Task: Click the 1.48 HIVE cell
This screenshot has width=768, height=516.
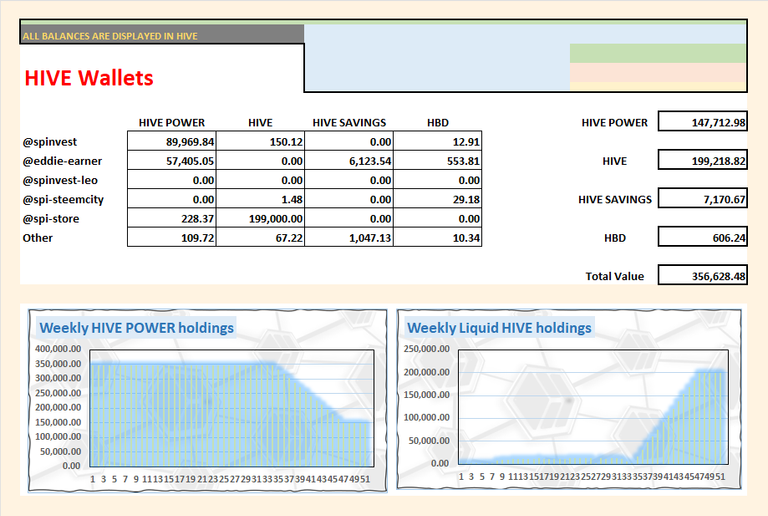Action: point(260,200)
